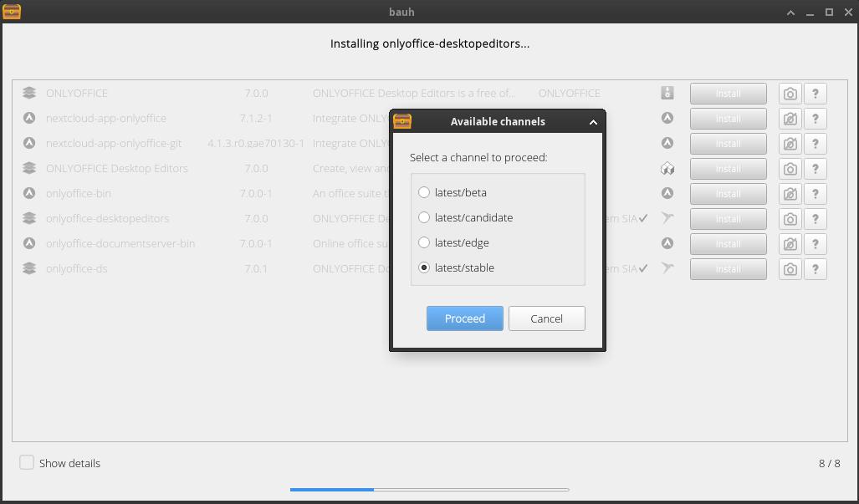Open screenshots for ONLYOFFICE Desktop Editors
The height and width of the screenshot is (504, 859).
click(790, 169)
